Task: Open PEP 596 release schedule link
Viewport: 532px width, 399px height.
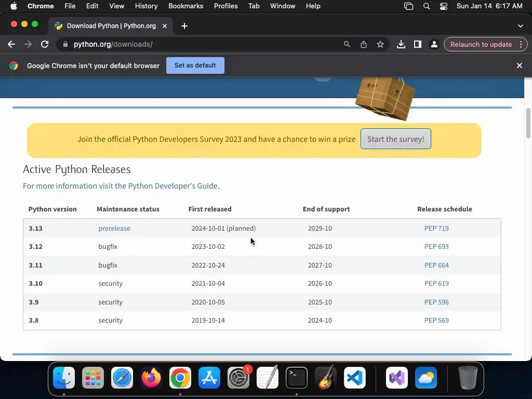Action: (x=436, y=302)
